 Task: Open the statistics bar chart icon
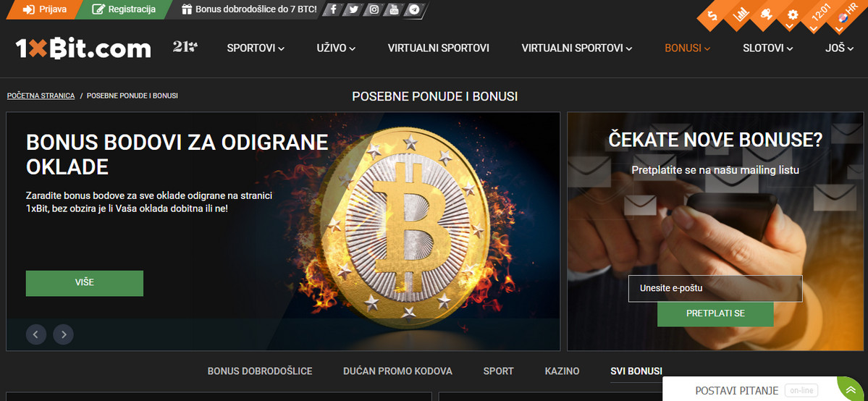pyautogui.click(x=740, y=15)
